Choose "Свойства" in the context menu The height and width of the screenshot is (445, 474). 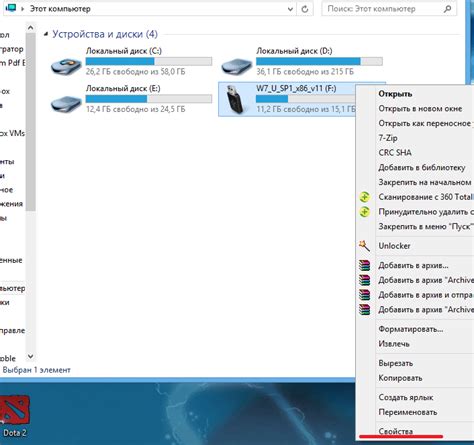coord(396,431)
